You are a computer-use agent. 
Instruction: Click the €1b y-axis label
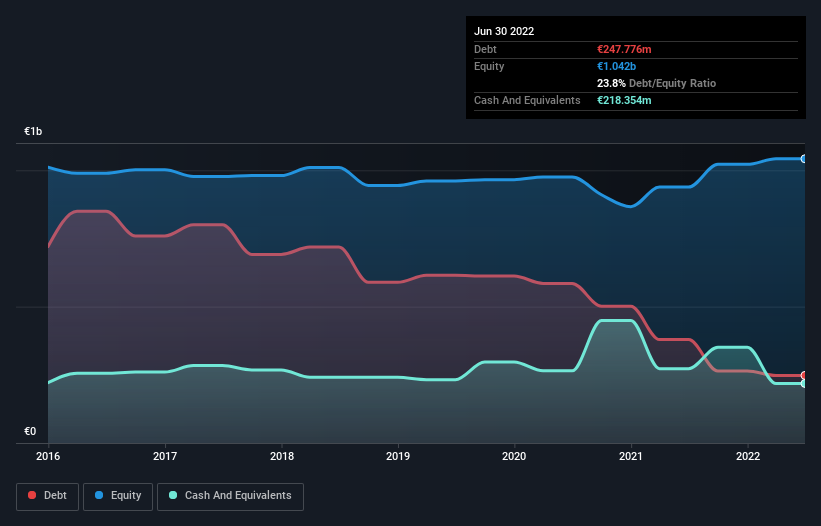(33, 131)
